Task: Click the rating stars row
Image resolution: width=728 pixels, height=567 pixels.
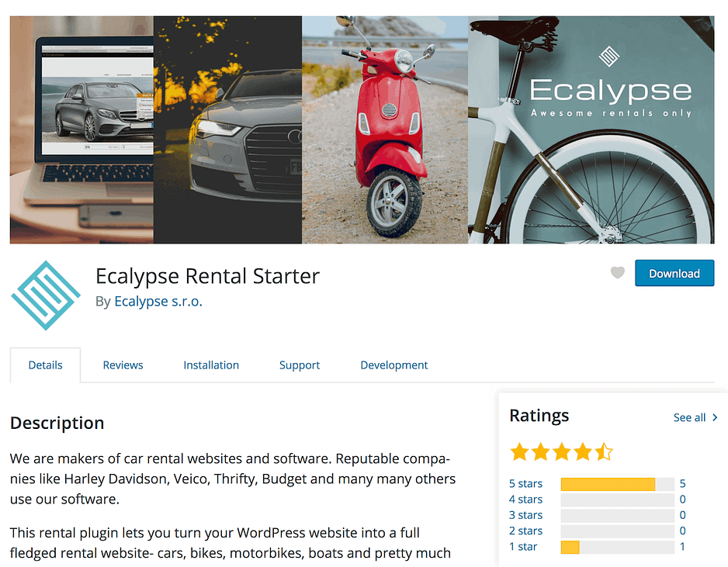Action: click(x=561, y=451)
